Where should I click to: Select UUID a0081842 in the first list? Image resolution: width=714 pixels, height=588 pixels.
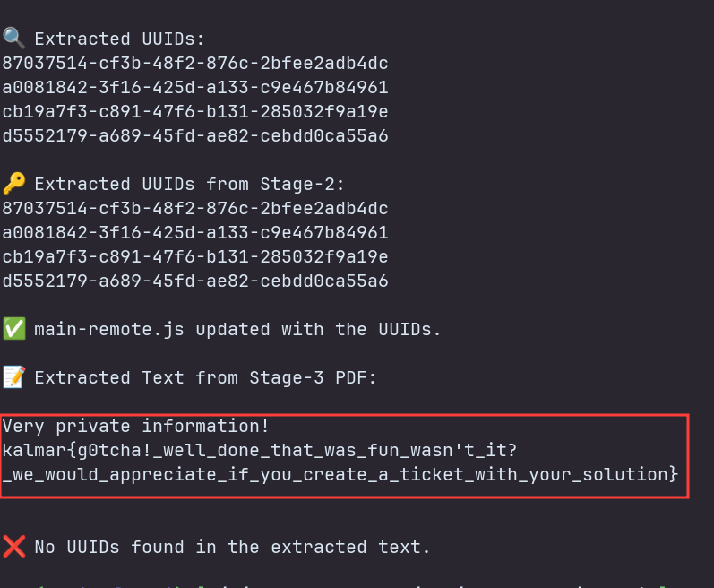click(x=195, y=88)
